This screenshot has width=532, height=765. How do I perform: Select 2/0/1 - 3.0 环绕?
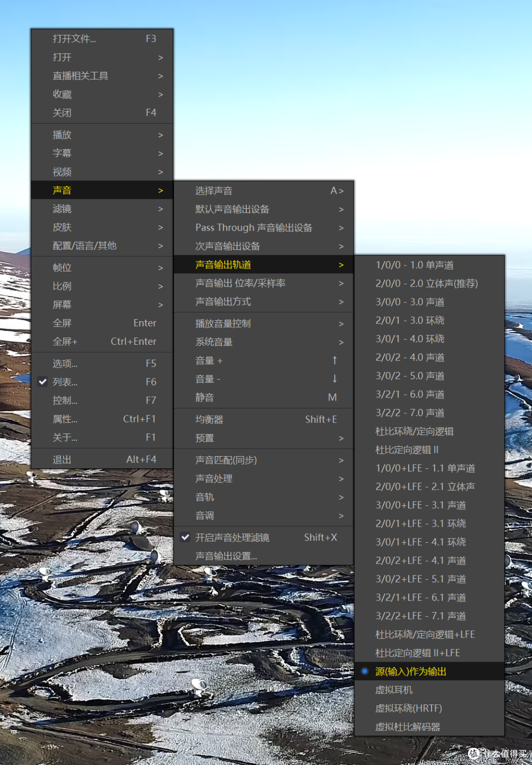[430, 321]
